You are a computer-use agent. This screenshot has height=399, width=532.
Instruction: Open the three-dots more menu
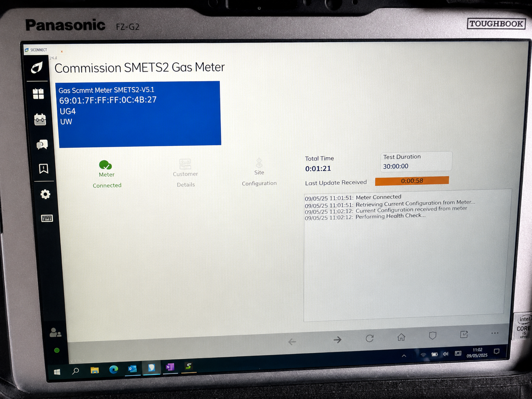(x=495, y=333)
